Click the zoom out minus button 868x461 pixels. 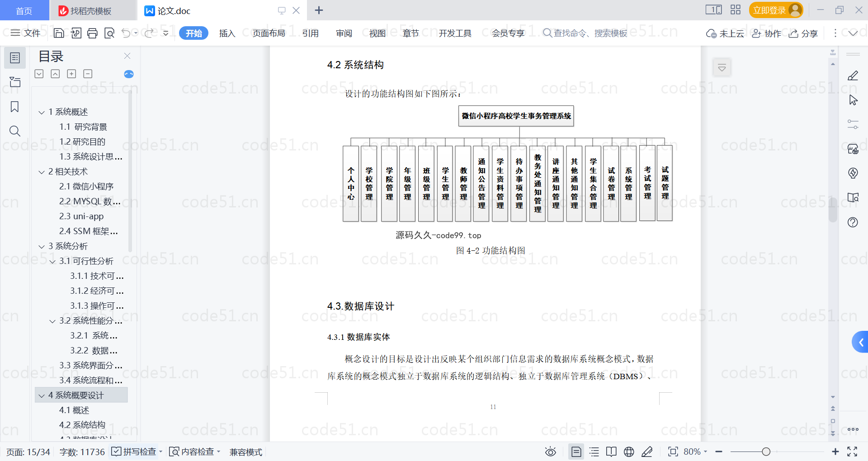click(x=719, y=452)
